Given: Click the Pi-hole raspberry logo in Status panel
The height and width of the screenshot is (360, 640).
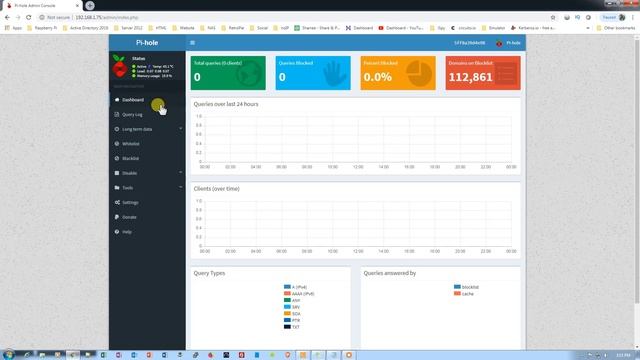Looking at the screenshot, I should tap(120, 66).
